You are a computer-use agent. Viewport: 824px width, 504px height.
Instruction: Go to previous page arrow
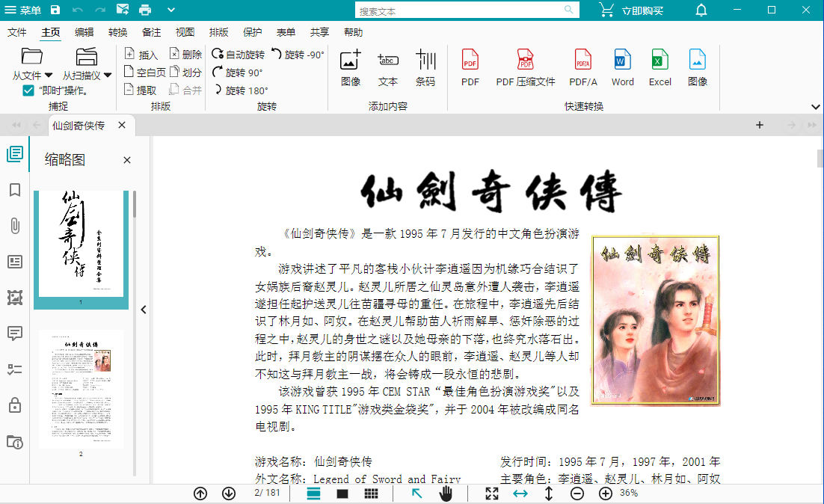coord(200,494)
